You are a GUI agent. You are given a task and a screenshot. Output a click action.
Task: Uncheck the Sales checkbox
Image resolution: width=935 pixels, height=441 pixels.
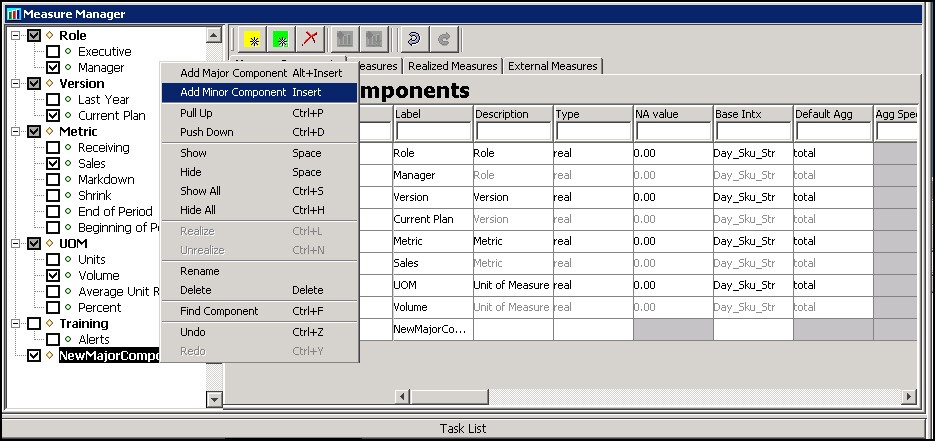53,163
